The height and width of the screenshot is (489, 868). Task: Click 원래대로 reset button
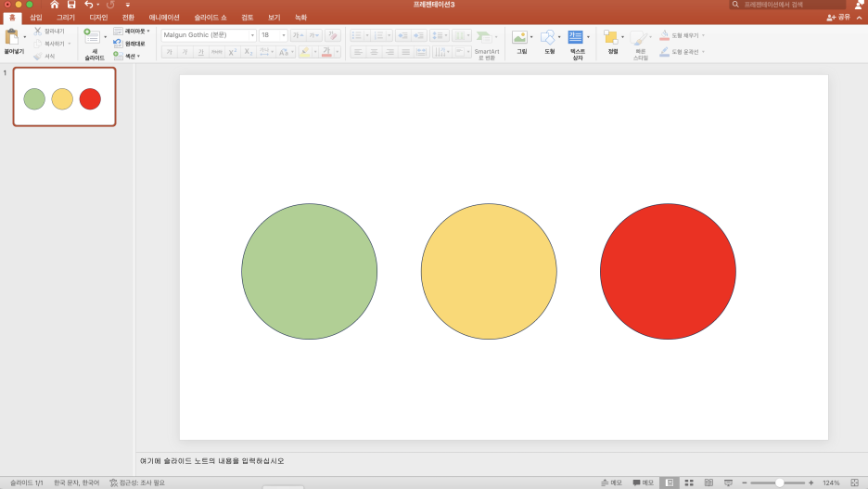pyautogui.click(x=130, y=44)
